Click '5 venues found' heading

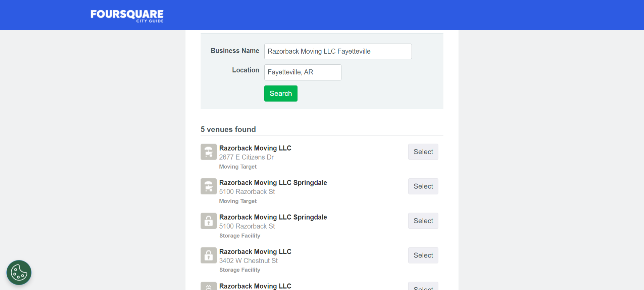(228, 129)
